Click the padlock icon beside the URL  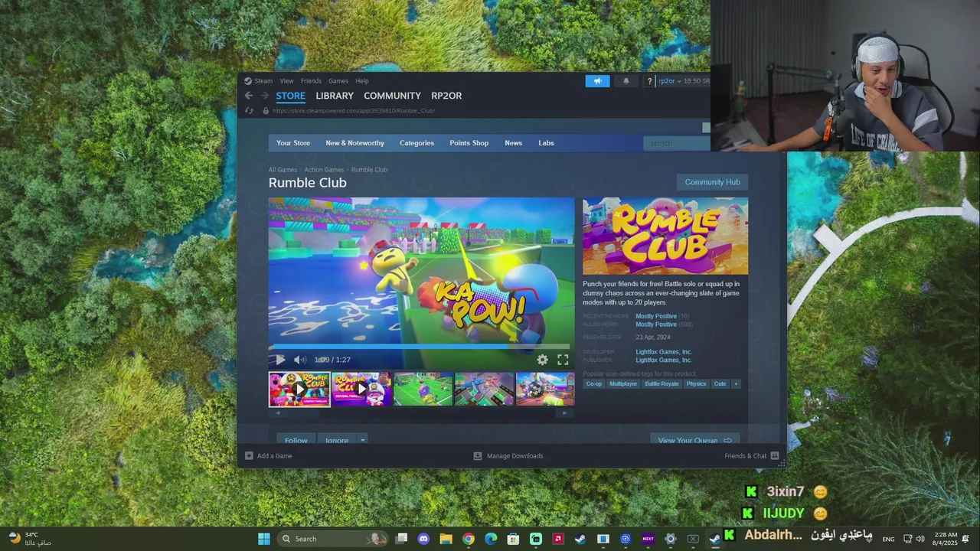point(266,111)
